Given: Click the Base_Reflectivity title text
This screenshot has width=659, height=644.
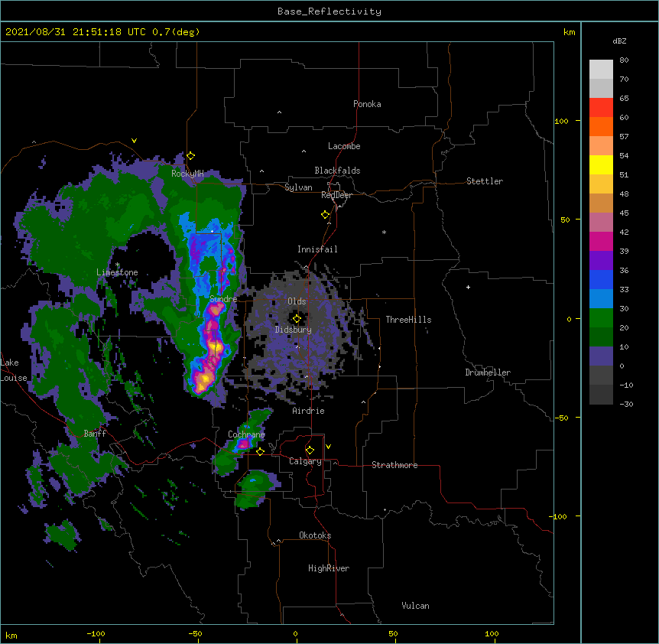Looking at the screenshot, I should click(x=329, y=11).
